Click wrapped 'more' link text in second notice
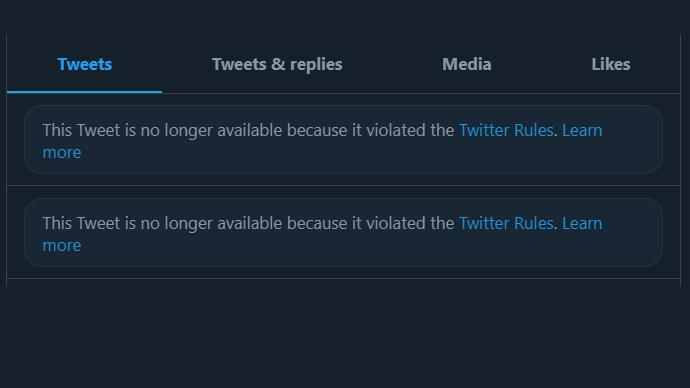Image resolution: width=690 pixels, height=388 pixels. tap(62, 245)
